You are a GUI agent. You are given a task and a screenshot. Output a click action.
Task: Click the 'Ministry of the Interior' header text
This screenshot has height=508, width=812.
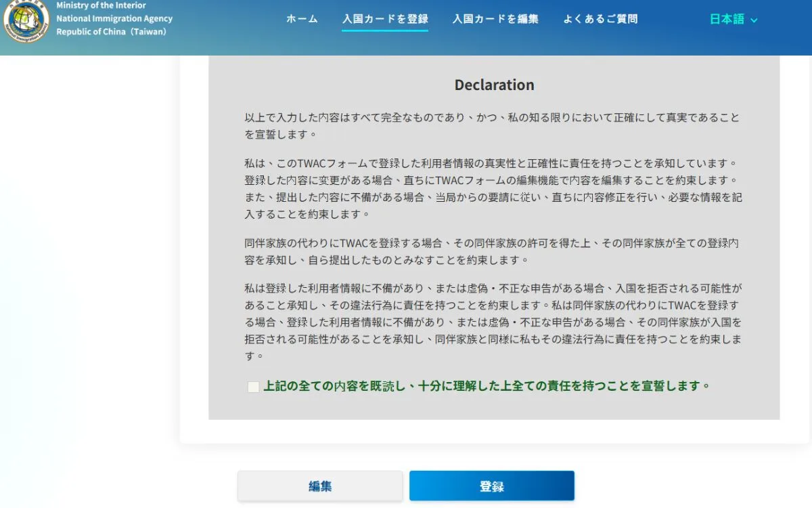101,5
